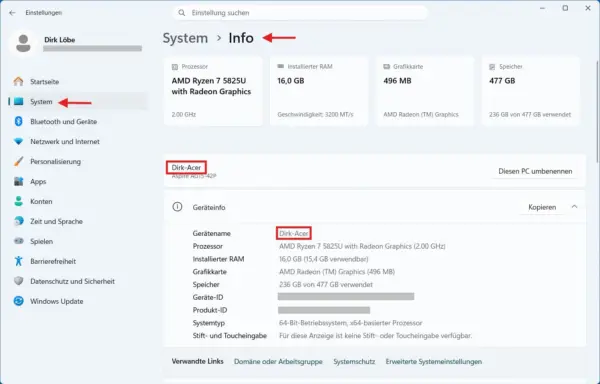
Task: Click System in the breadcrumb
Action: (x=185, y=38)
